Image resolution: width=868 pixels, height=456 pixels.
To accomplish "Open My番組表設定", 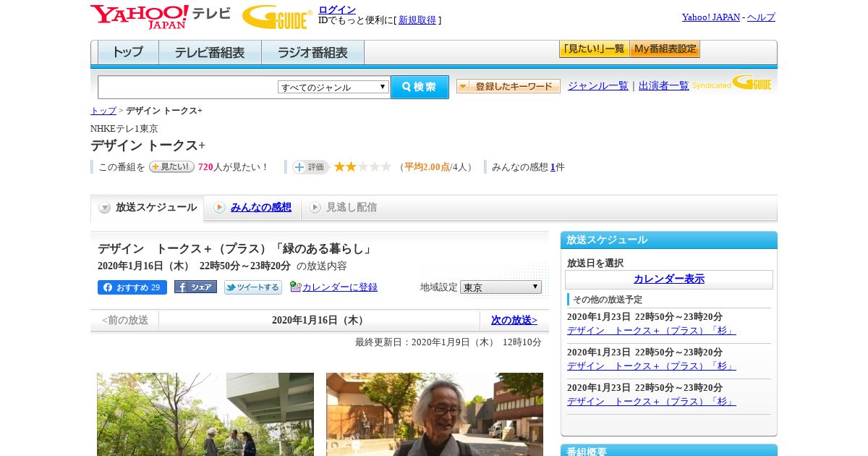I will click(665, 49).
